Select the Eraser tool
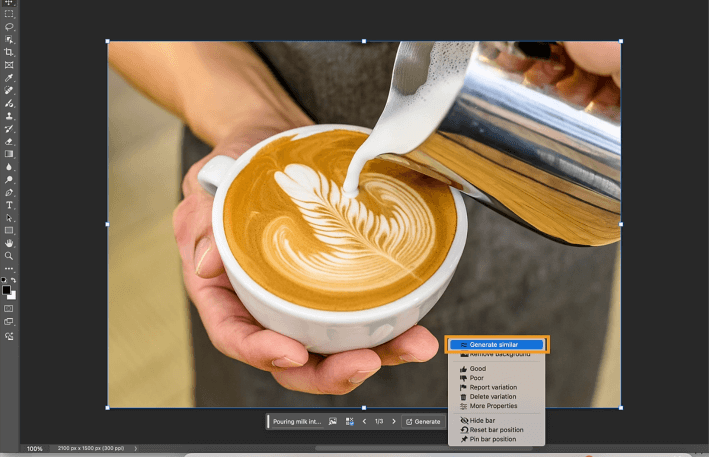 click(9, 142)
